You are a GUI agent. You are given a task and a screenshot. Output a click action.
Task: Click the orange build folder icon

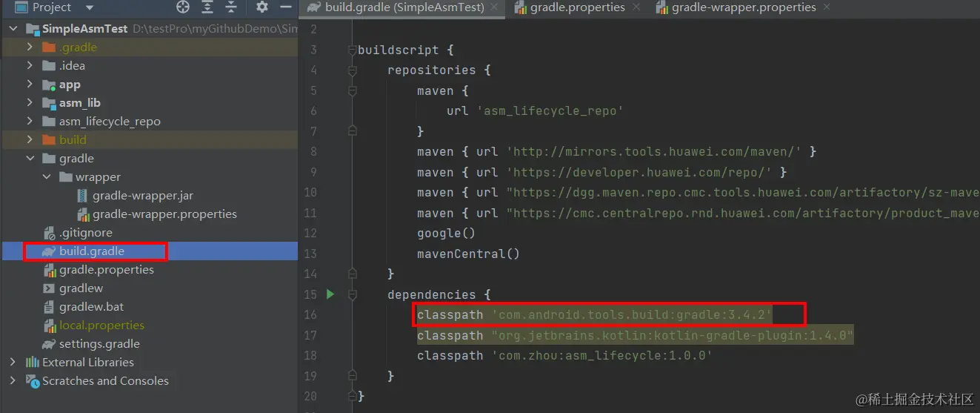coord(50,140)
